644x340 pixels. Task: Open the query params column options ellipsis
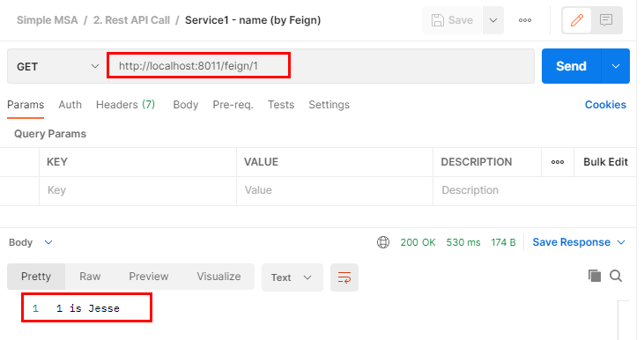pos(558,162)
